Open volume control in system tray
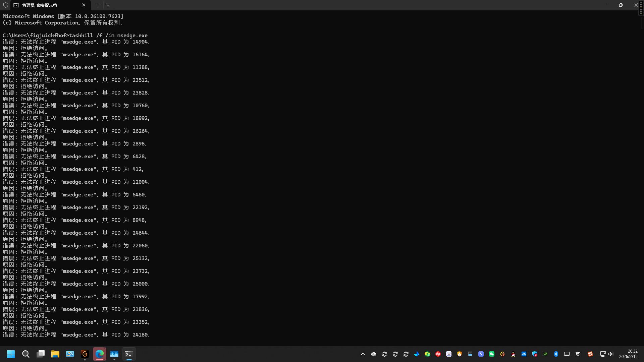Viewport: 644px width, 362px height. [610, 354]
